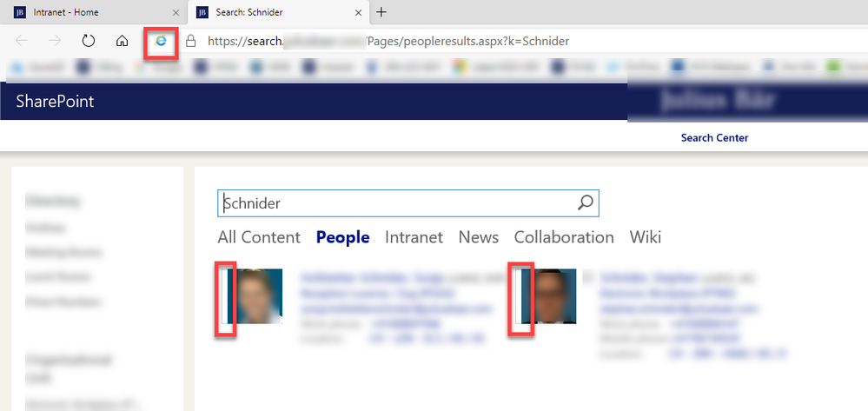Click the Internet Explorer mode icon
Image resolution: width=868 pixels, height=411 pixels.
(161, 41)
